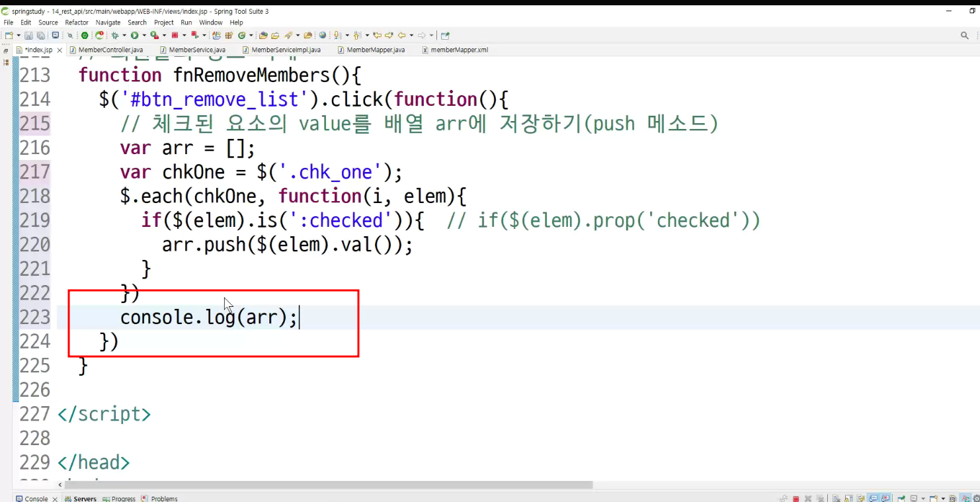
Task: Open the Source menu
Action: 48,22
